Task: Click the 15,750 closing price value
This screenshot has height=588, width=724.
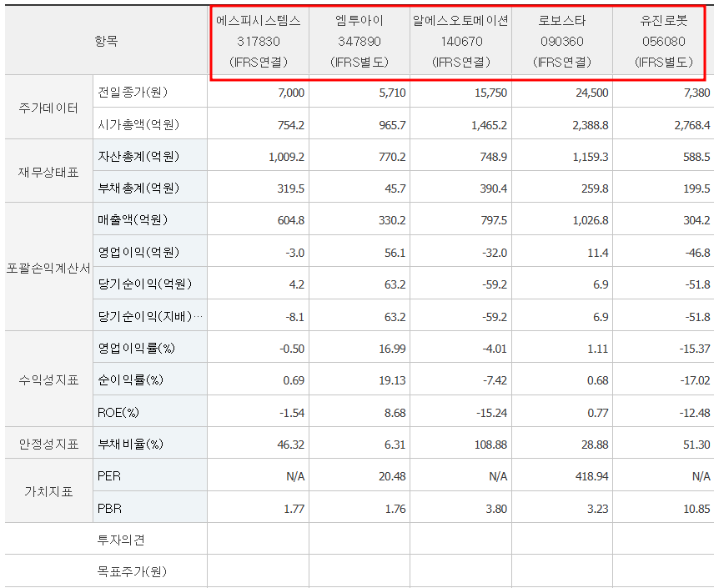Action: [x=490, y=93]
